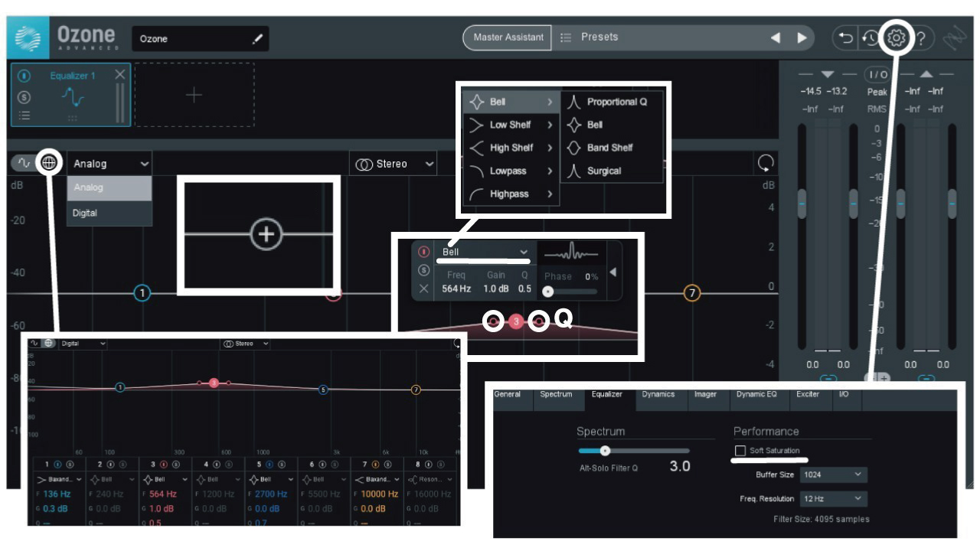Select blue EQ node 1 in the main graph
Viewport: 980px width, 551px height.
coord(142,292)
